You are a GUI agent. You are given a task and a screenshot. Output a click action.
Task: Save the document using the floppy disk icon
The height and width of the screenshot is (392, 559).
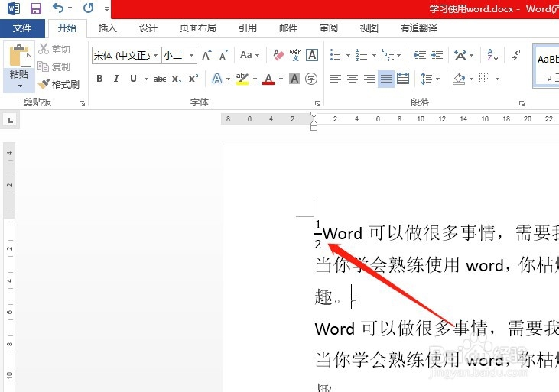pyautogui.click(x=36, y=8)
